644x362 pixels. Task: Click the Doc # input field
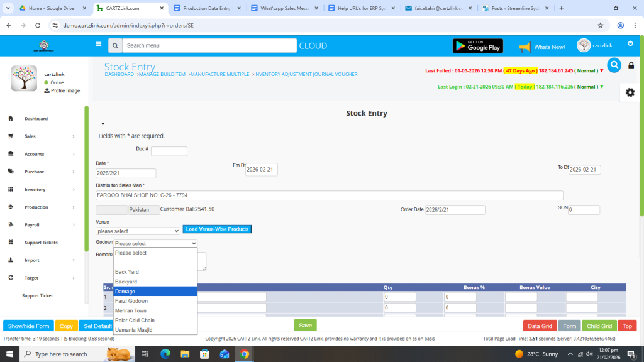[x=169, y=151]
